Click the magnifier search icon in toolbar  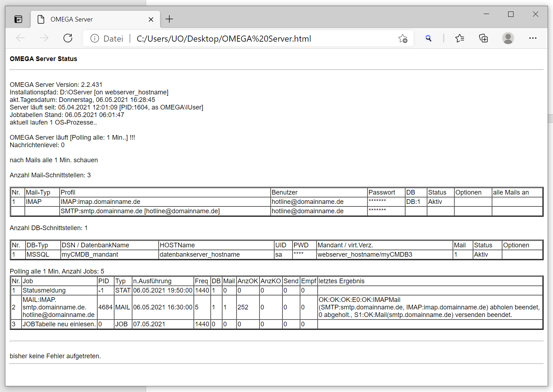pos(428,38)
